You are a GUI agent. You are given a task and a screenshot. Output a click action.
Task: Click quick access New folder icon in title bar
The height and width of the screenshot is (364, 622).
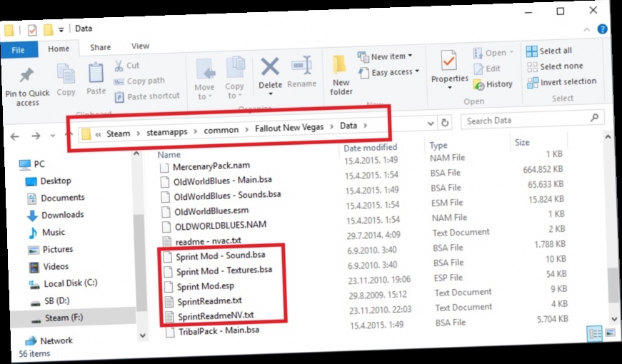48,30
